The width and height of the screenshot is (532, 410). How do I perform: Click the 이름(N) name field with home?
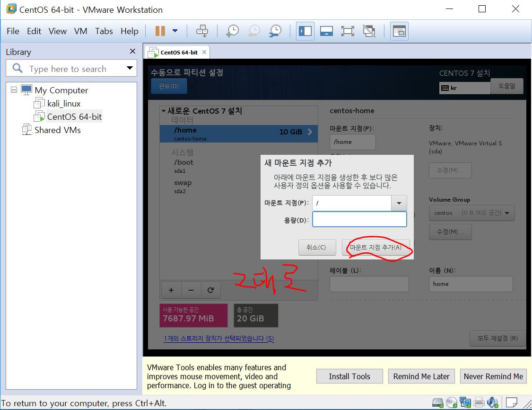(x=471, y=284)
